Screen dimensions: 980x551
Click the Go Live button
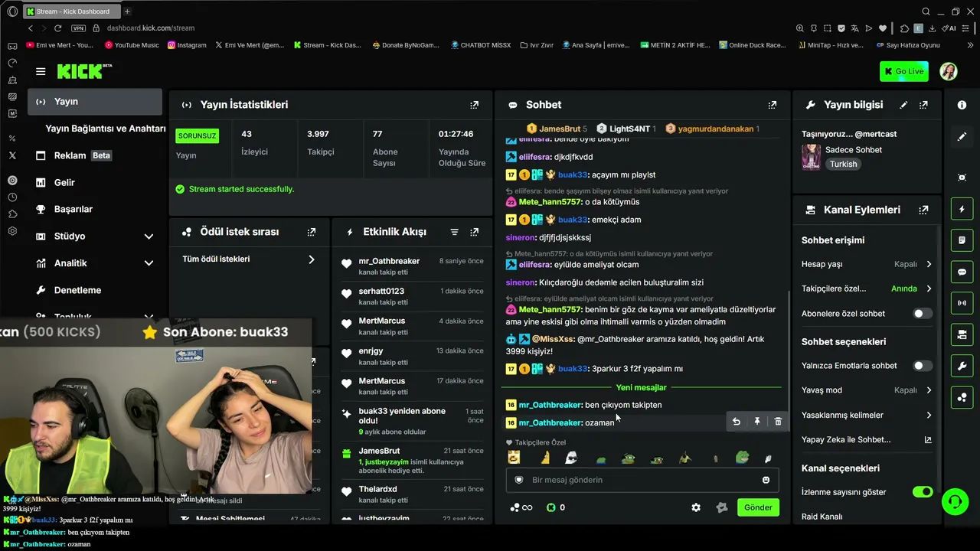click(x=904, y=71)
